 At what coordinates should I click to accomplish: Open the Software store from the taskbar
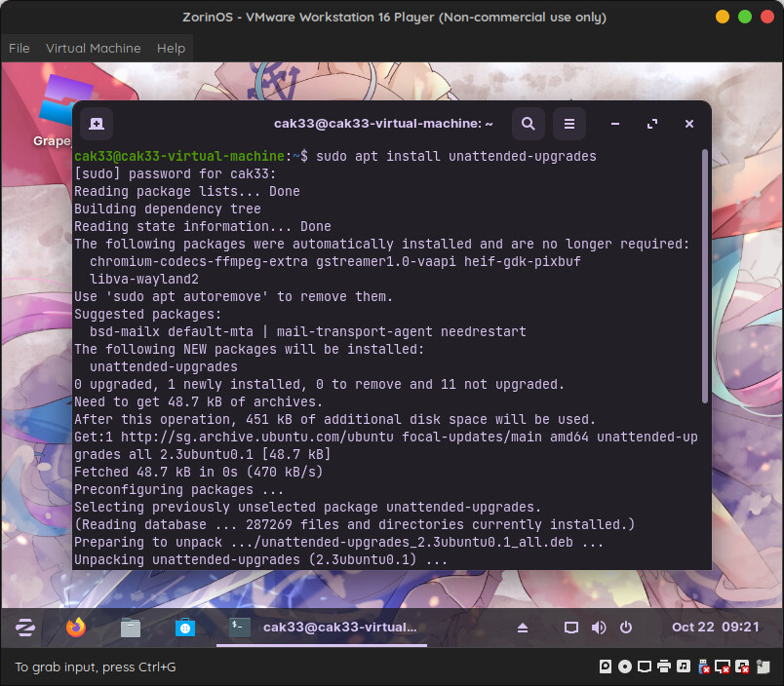[x=184, y=628]
